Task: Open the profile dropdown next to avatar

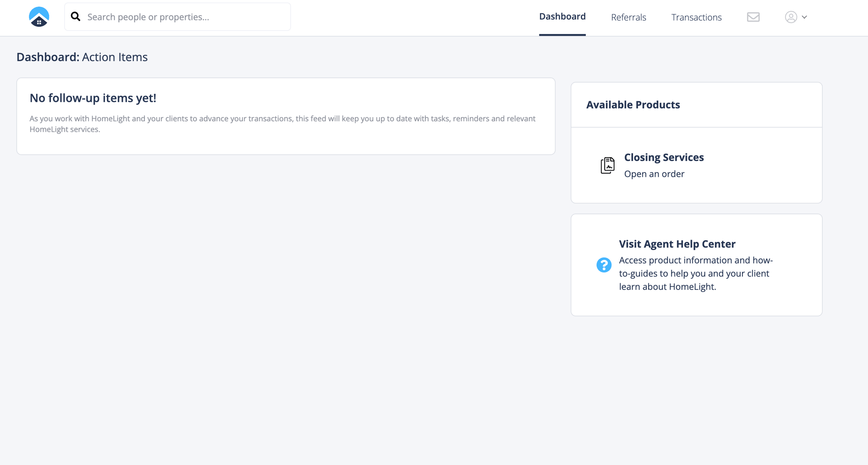Action: pos(804,17)
